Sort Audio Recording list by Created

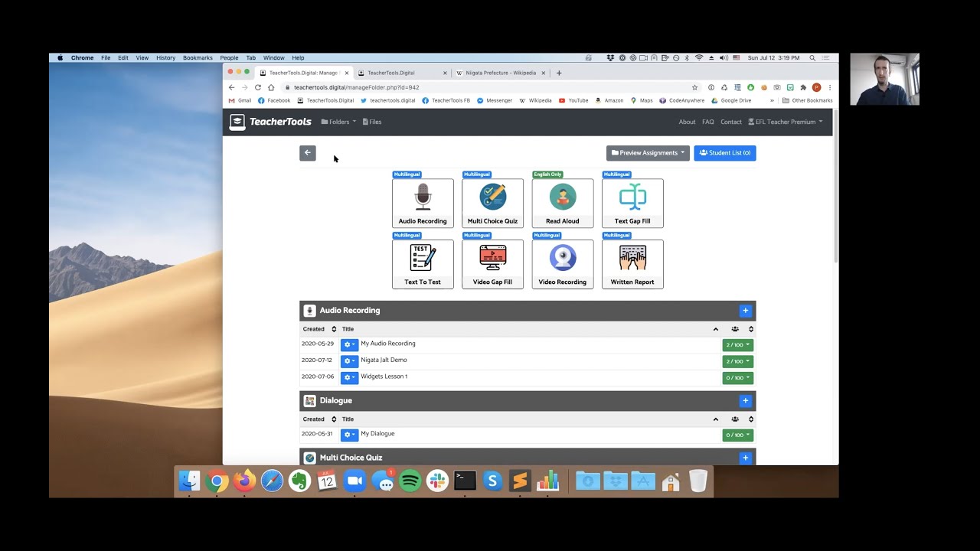pos(318,329)
